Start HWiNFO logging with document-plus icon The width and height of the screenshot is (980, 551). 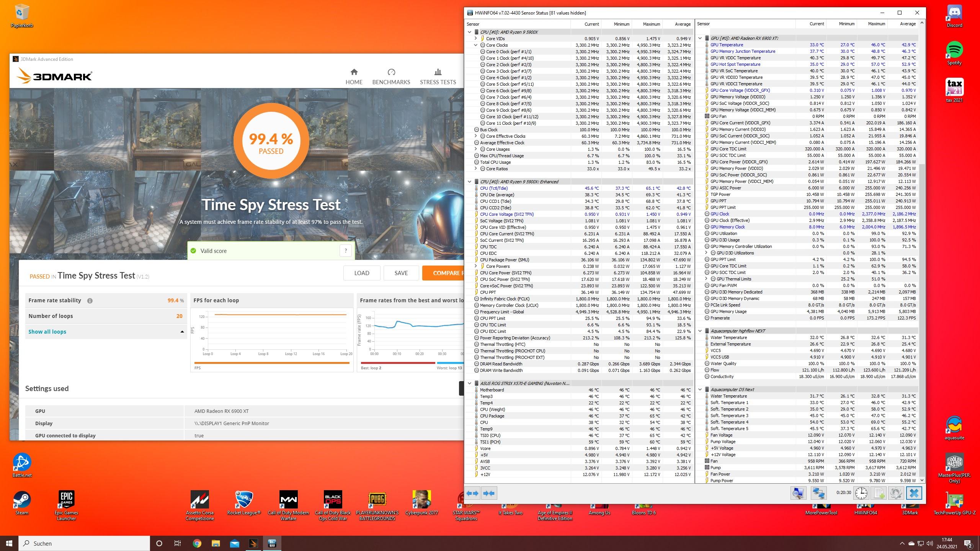(879, 493)
